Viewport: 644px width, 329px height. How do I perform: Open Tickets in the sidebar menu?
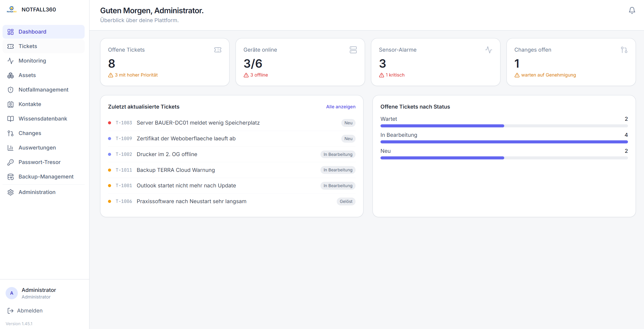[43, 46]
